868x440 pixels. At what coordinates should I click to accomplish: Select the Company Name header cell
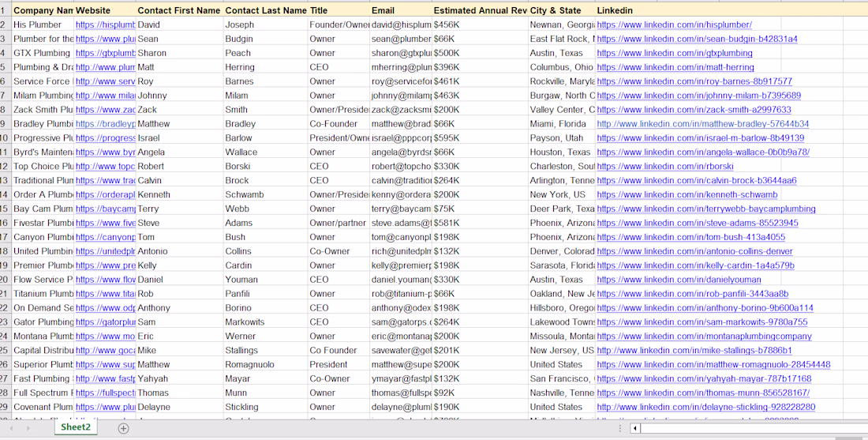pos(43,10)
